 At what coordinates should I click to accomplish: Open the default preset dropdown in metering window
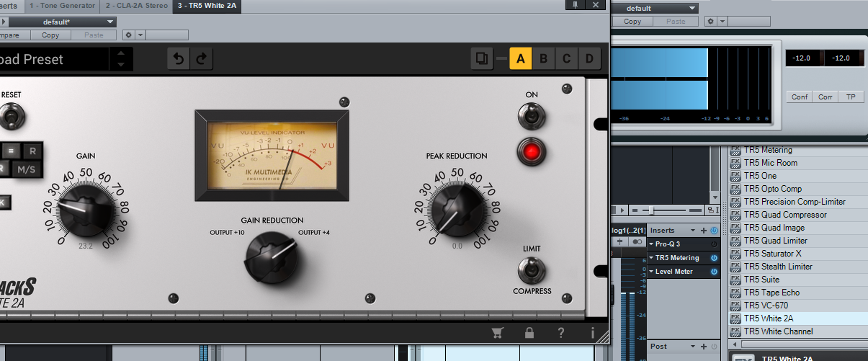[654, 8]
